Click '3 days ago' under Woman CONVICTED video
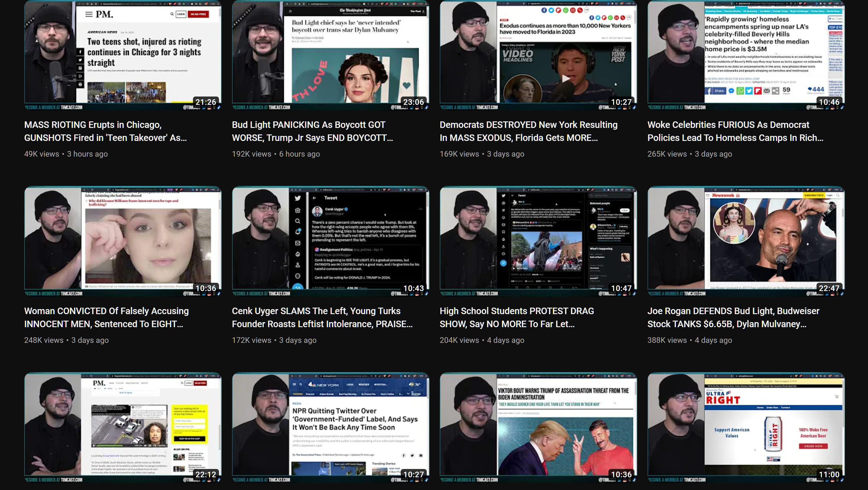Image resolution: width=868 pixels, height=490 pixels. 90,340
